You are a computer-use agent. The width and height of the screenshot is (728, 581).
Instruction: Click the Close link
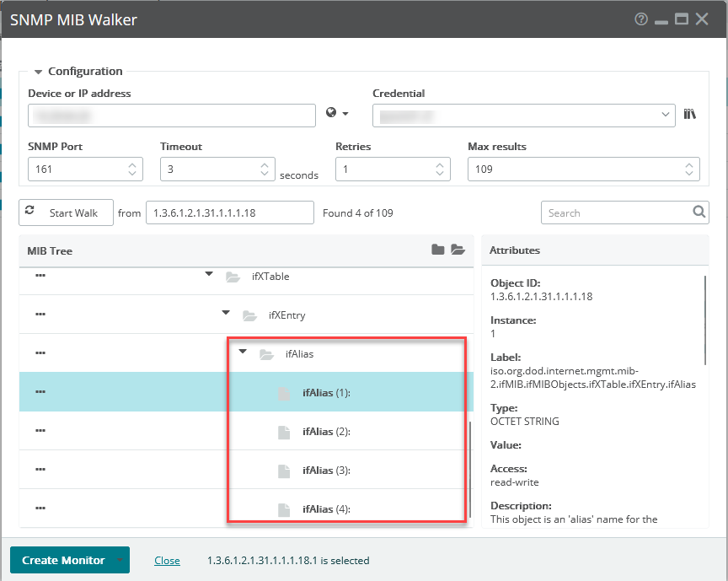pyautogui.click(x=167, y=560)
